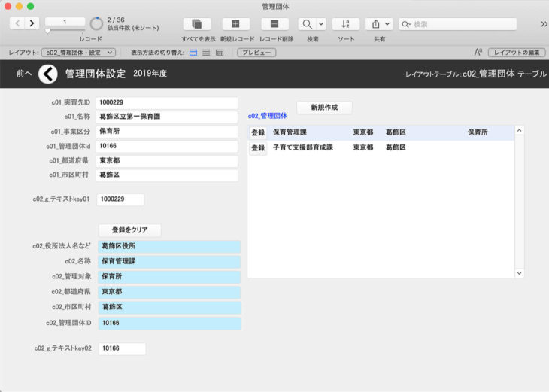Click the white back-arrow circle icon
The width and height of the screenshot is (549, 392).
coord(47,74)
